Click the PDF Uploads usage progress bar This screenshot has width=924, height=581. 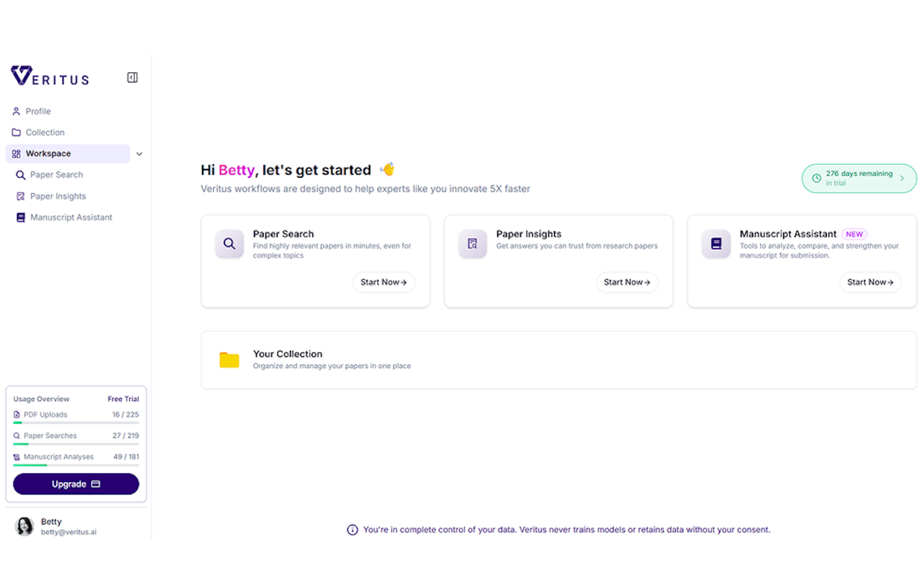pyautogui.click(x=76, y=422)
